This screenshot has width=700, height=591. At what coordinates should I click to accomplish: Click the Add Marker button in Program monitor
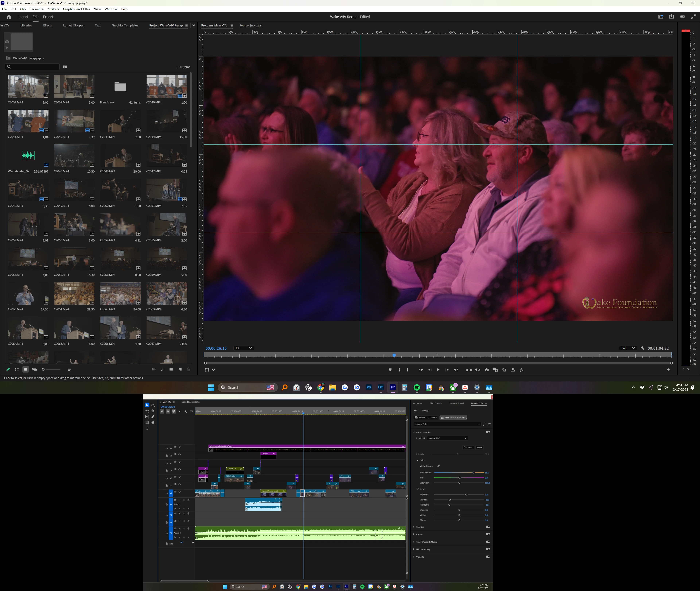pyautogui.click(x=390, y=370)
